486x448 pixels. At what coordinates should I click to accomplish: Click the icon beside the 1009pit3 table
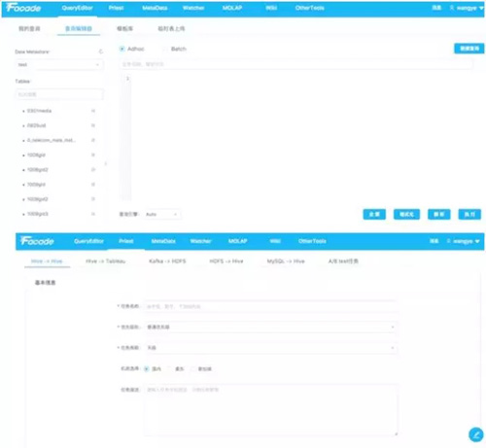pyautogui.click(x=93, y=214)
